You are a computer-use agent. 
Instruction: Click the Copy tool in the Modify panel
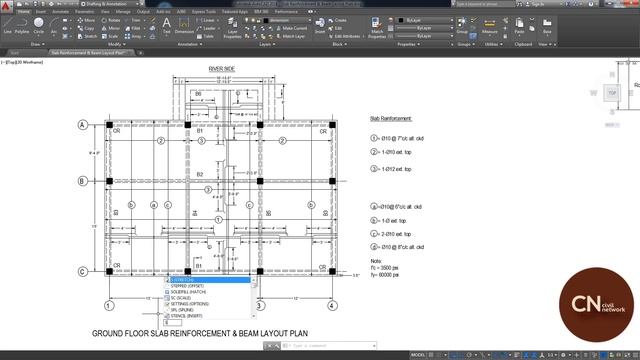86,28
